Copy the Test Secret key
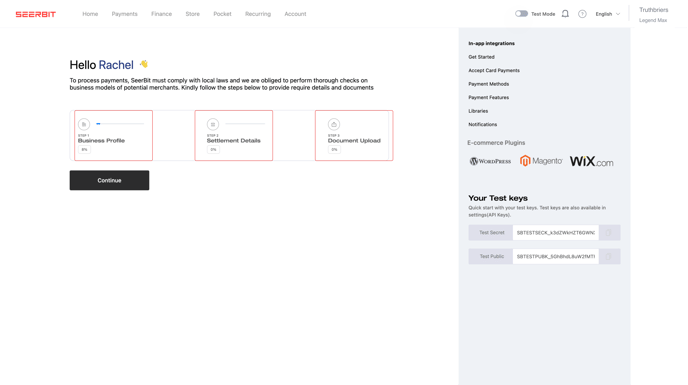Image resolution: width=688 pixels, height=385 pixels. click(609, 233)
